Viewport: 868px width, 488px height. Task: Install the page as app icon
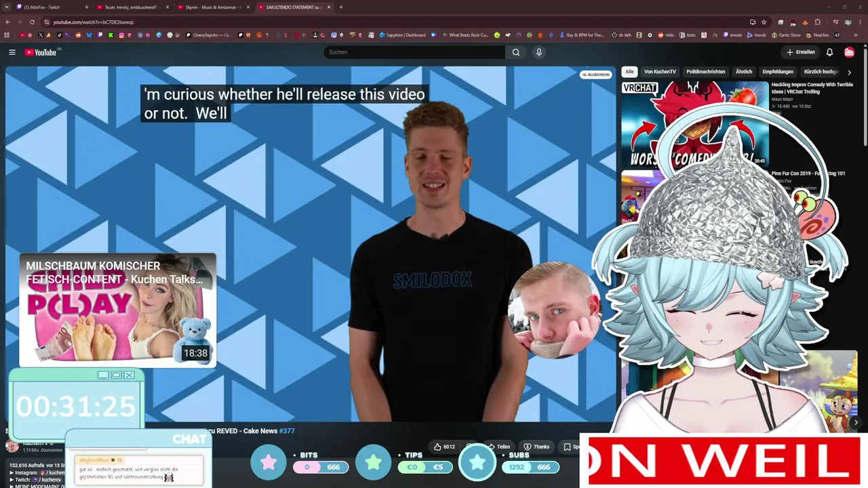tap(753, 22)
